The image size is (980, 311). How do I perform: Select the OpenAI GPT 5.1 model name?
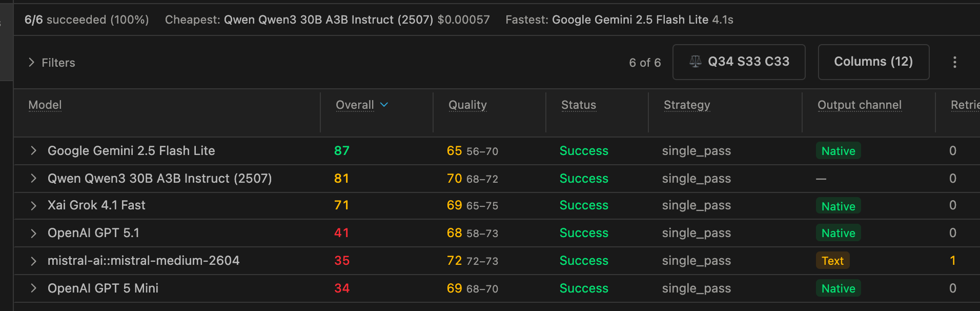tap(93, 233)
